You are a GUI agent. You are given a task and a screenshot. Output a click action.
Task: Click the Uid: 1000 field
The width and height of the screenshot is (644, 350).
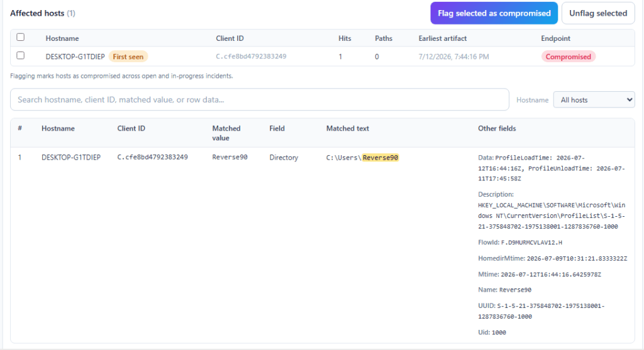(492, 332)
